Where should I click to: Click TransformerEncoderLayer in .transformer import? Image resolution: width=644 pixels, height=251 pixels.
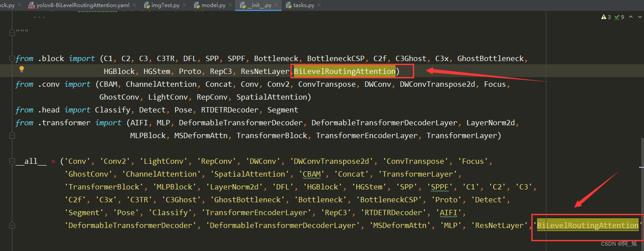(367, 135)
